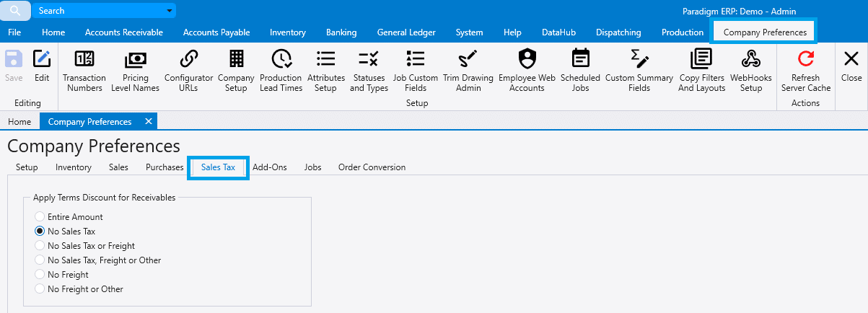
Task: Open the File menu
Action: [14, 32]
